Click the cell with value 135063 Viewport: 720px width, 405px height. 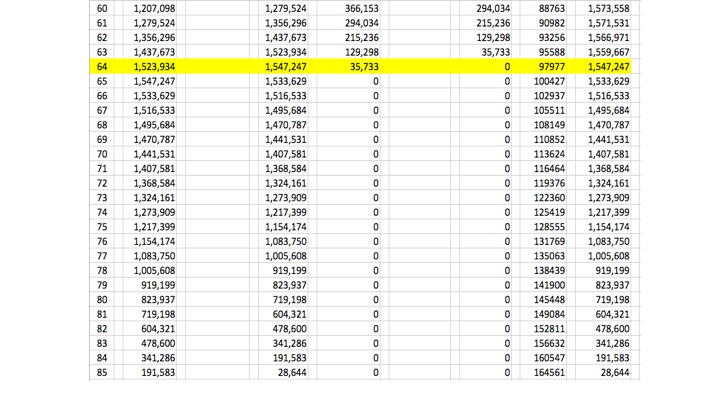coord(544,256)
